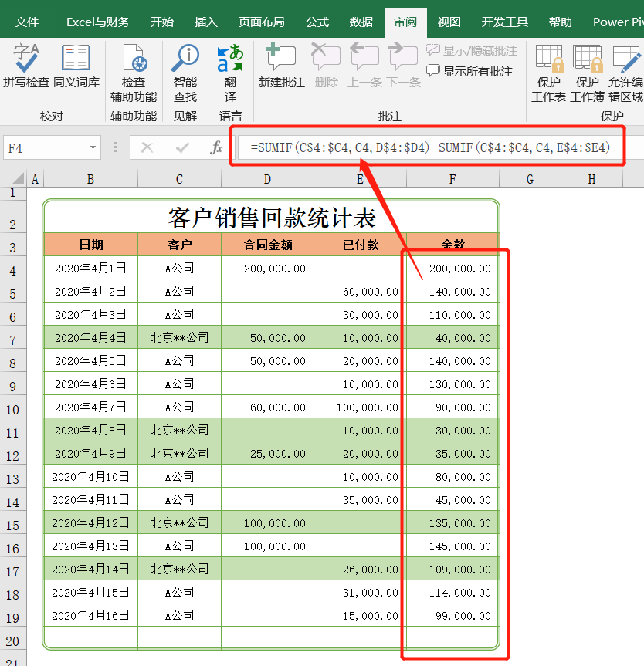Screen dimensions: 644x666
Task: Select column D header
Action: (x=267, y=179)
